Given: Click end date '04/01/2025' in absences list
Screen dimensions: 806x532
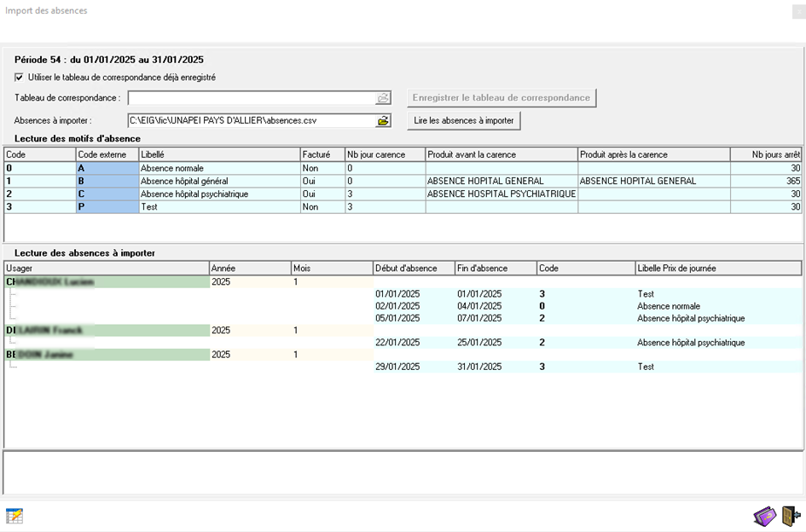Looking at the screenshot, I should (x=479, y=306).
